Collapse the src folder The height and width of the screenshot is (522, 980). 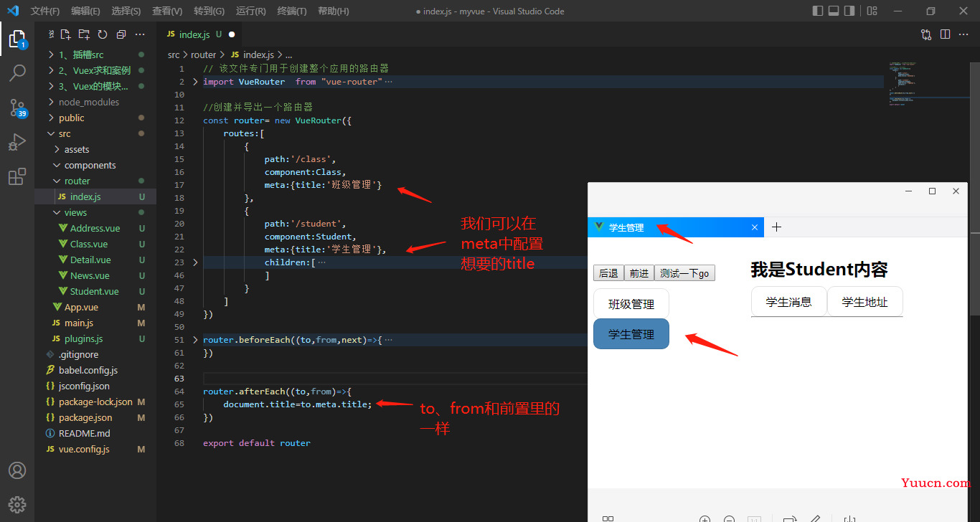pyautogui.click(x=95, y=133)
